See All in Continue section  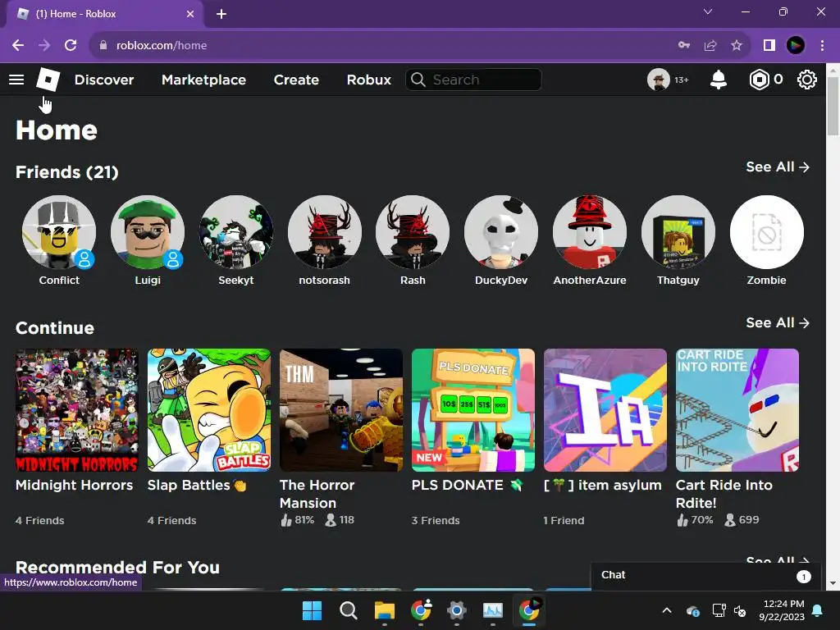tap(778, 323)
